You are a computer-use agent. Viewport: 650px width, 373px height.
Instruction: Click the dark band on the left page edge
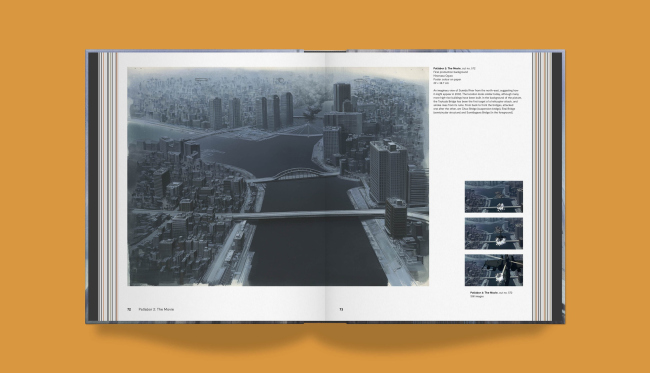[x=93, y=186]
